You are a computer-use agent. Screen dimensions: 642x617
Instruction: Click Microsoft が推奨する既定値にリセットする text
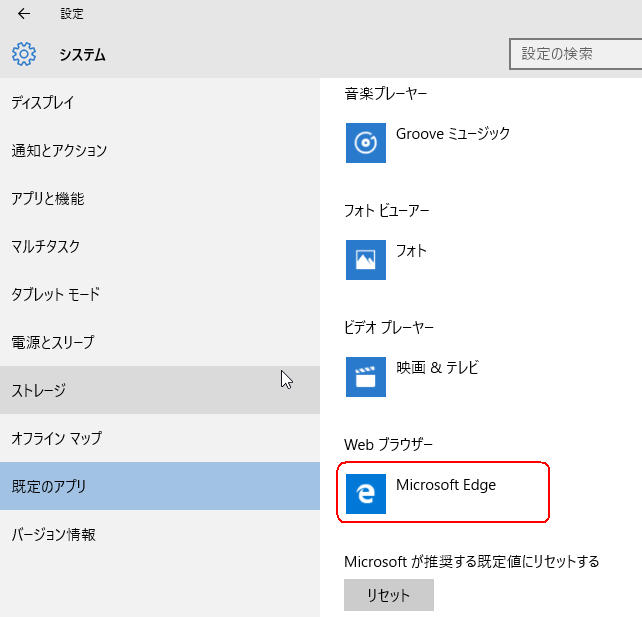click(x=472, y=561)
